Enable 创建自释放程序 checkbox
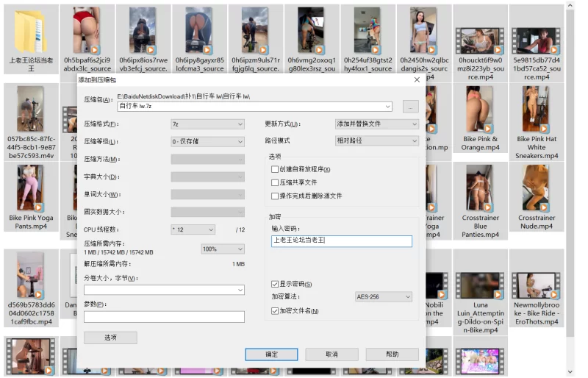Viewport: 588px width, 378px height. pos(275,169)
